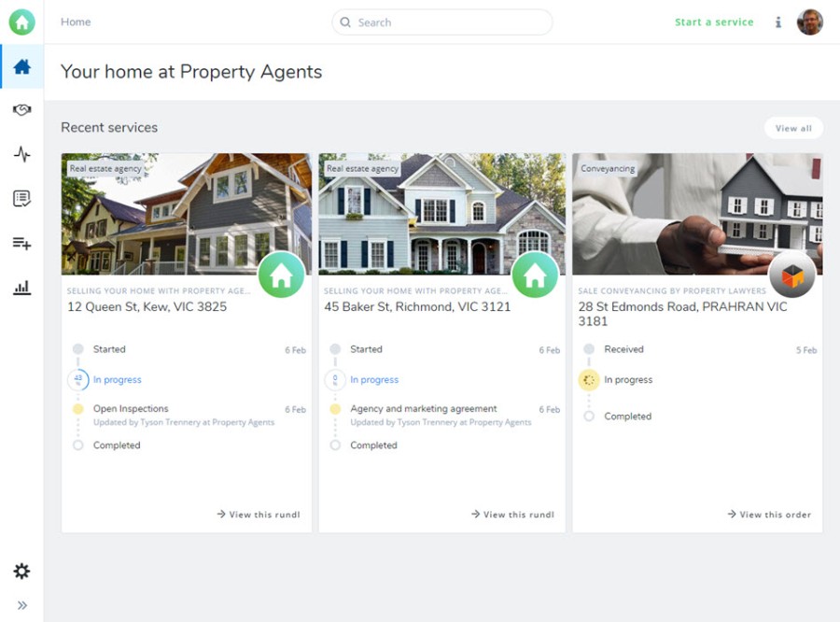This screenshot has height=622, width=840.
Task: Click the green house logo at top-left
Action: click(x=22, y=22)
